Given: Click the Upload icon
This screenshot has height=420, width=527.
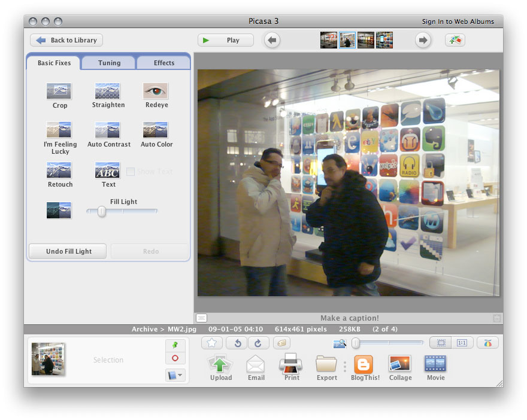Looking at the screenshot, I should [220, 364].
